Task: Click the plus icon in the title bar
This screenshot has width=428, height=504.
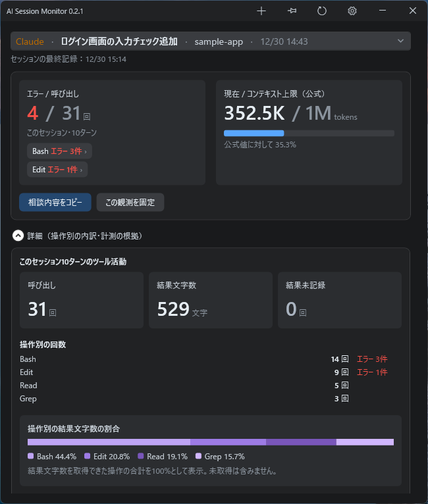Action: tap(261, 11)
